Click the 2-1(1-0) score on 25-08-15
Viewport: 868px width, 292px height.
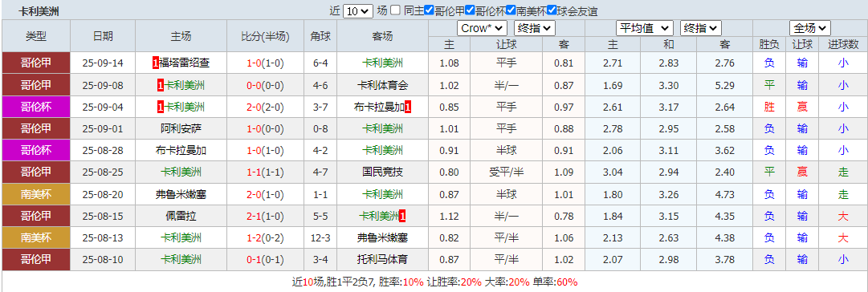[265, 216]
